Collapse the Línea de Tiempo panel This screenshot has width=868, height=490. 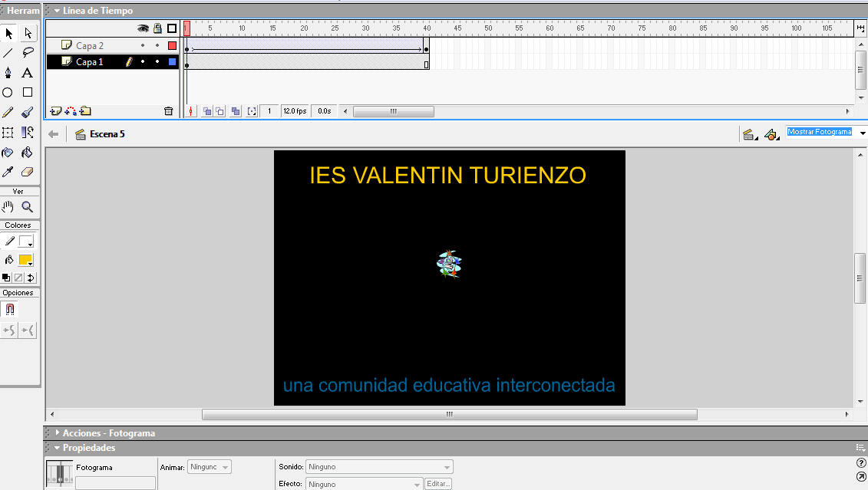click(x=57, y=11)
